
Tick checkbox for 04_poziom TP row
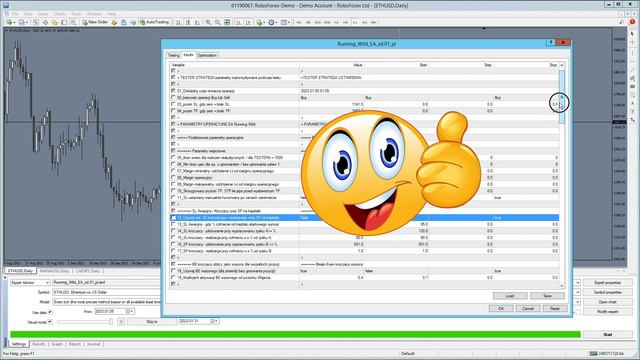tap(173, 111)
